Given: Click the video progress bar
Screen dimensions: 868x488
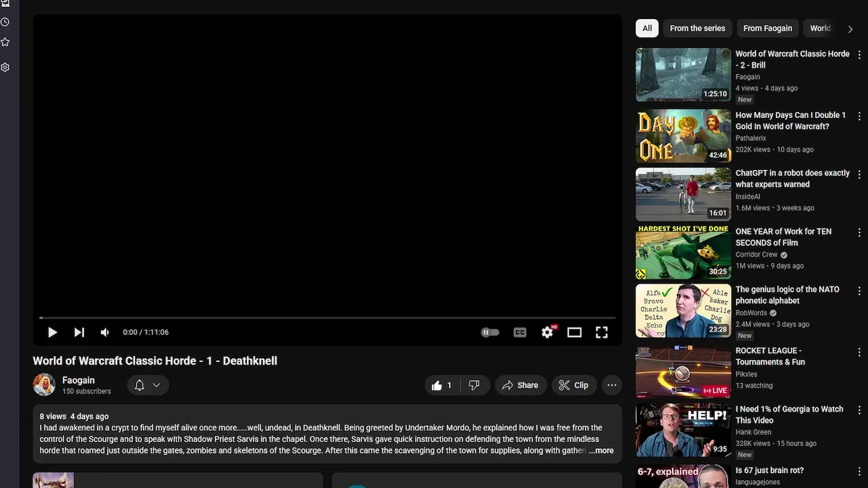Looking at the screenshot, I should (328, 317).
